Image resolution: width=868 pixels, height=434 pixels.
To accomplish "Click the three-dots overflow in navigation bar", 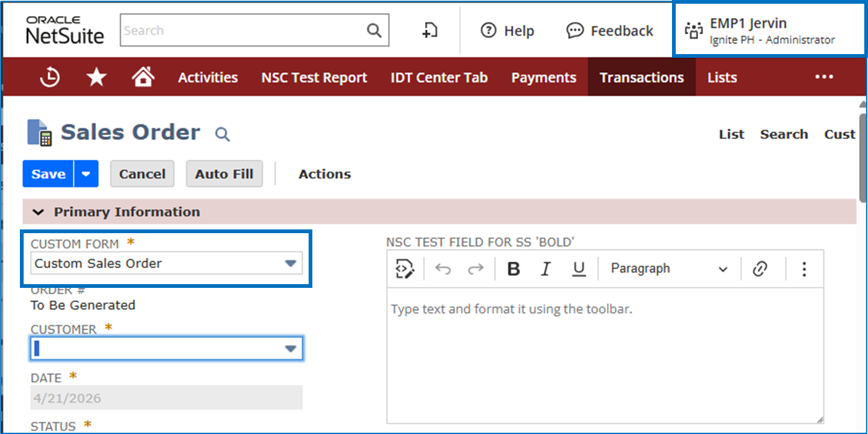I will (824, 76).
